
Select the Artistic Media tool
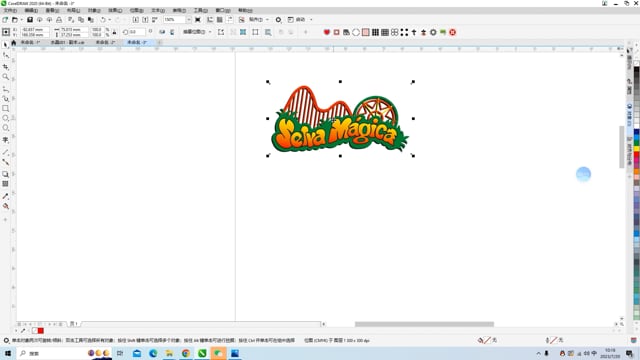click(x=6, y=99)
